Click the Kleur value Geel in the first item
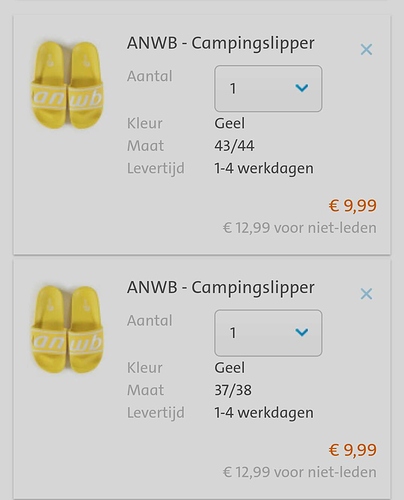The height and width of the screenshot is (500, 404). tap(230, 123)
